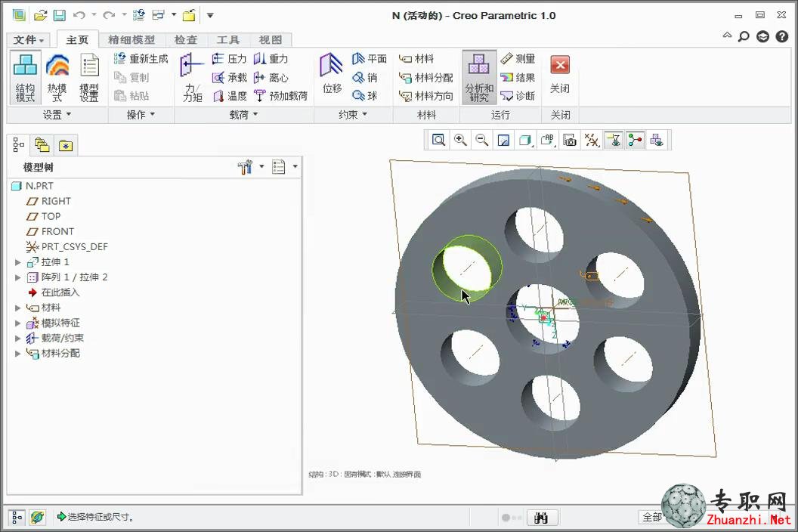Expand the 模拟特征 tree node
Screen dimensions: 798x532
18,323
